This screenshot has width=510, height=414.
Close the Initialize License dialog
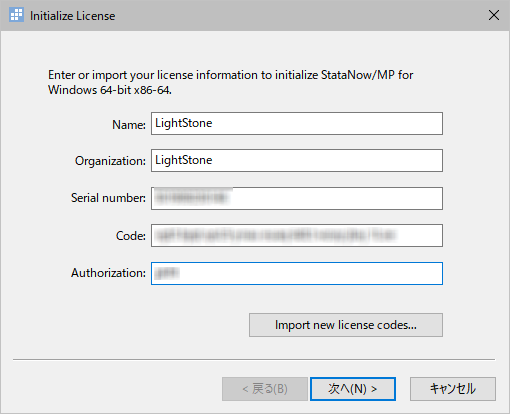(x=494, y=15)
